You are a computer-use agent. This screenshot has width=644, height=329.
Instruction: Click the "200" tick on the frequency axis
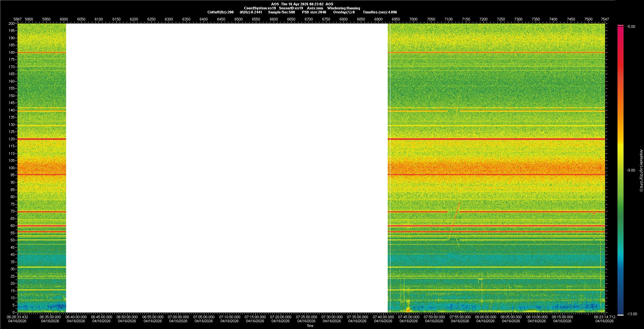(x=12, y=23)
